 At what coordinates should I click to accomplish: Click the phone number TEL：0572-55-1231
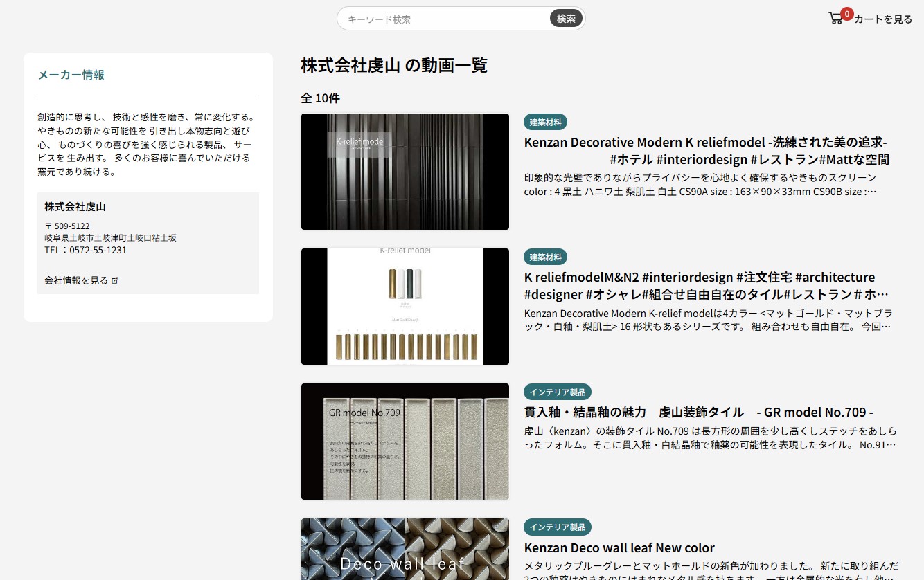click(85, 250)
